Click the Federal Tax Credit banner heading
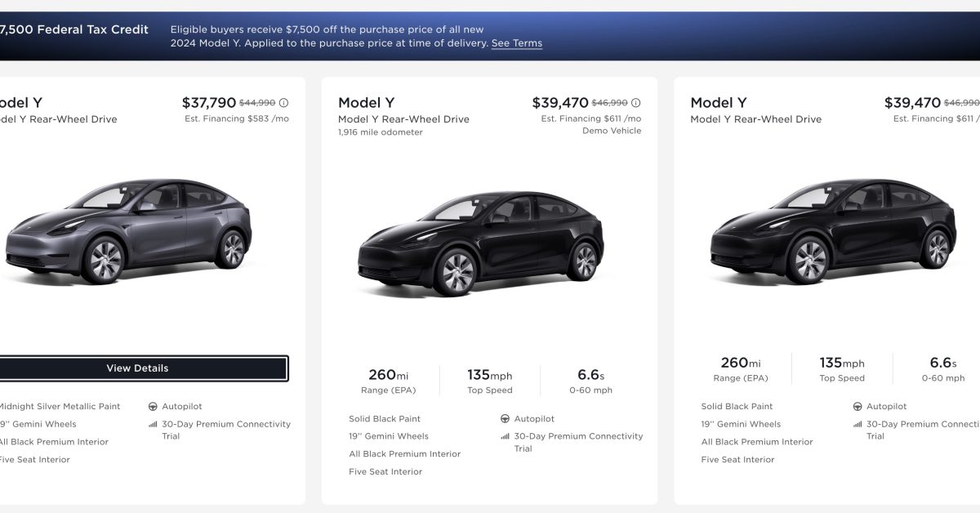Image resolution: width=980 pixels, height=513 pixels. [73, 30]
